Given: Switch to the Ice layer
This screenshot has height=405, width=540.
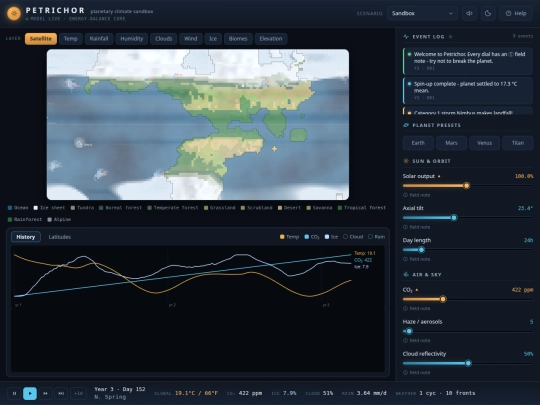Looking at the screenshot, I should click(x=213, y=39).
